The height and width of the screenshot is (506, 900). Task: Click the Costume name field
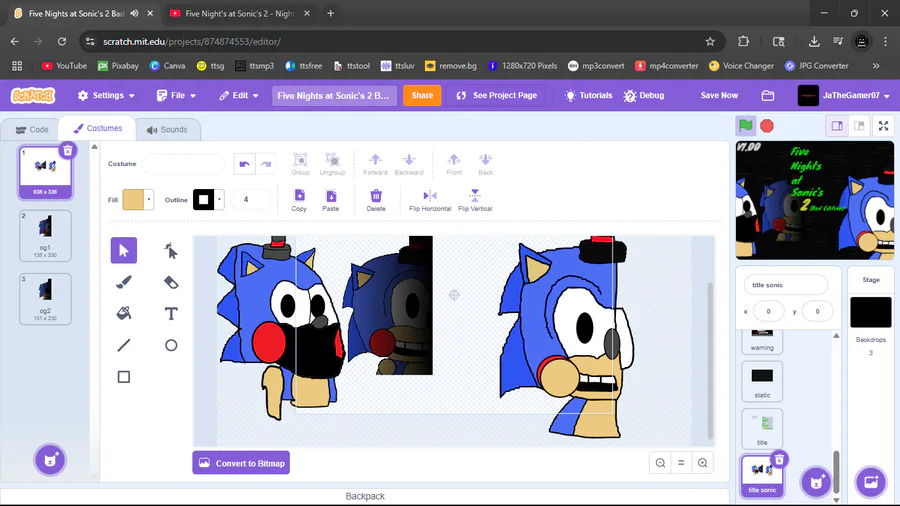coord(184,164)
